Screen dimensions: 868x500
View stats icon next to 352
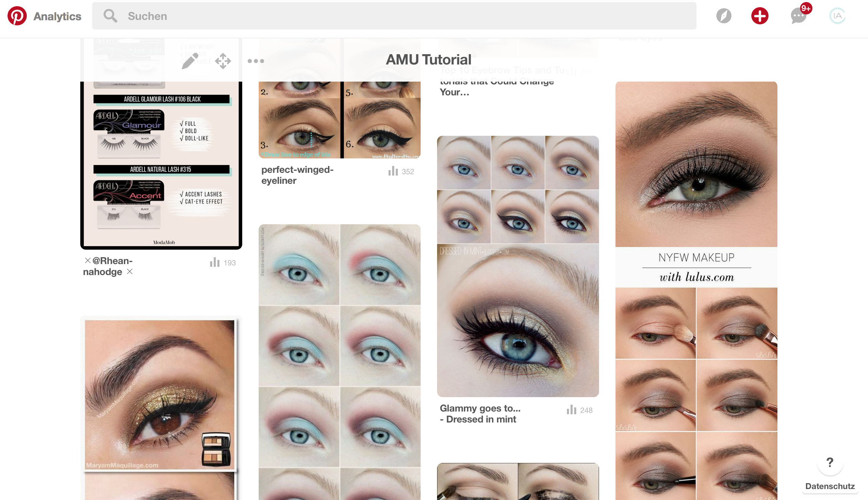(x=393, y=171)
